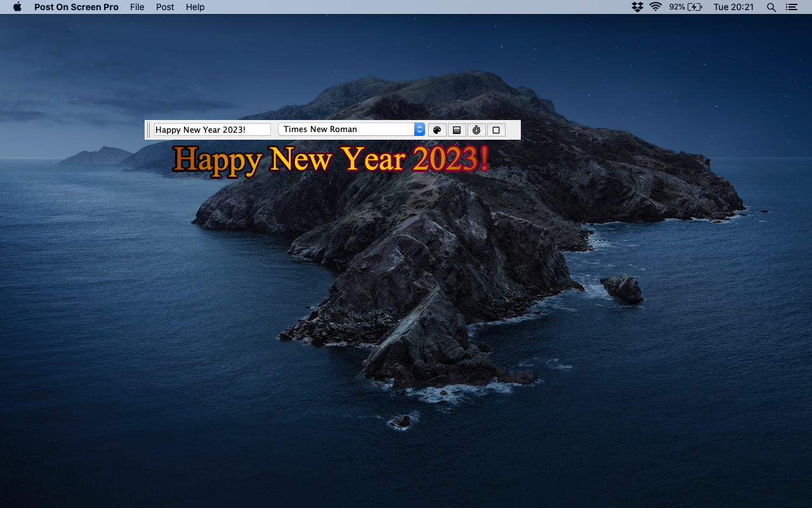Click the large posted Happy New Year text

pyautogui.click(x=330, y=159)
